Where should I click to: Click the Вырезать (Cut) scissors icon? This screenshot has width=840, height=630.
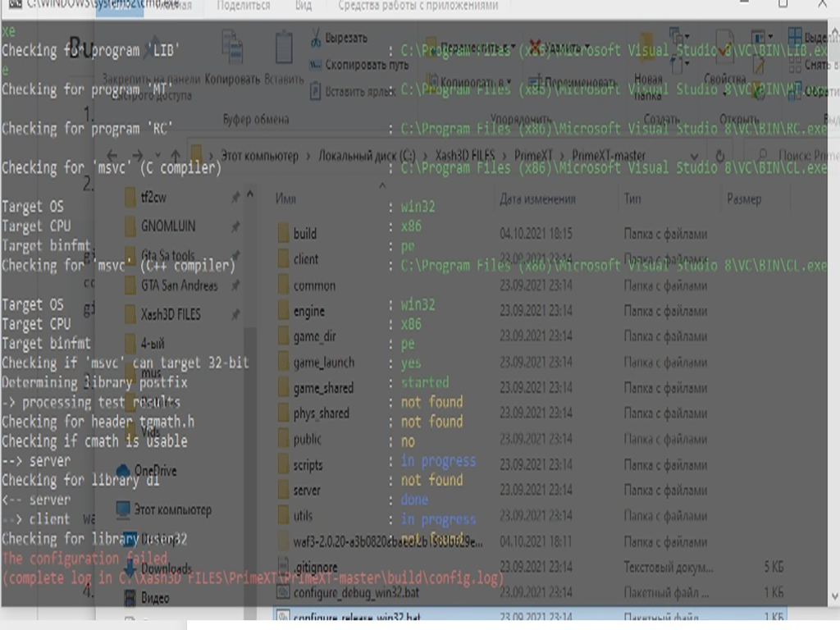pyautogui.click(x=316, y=38)
